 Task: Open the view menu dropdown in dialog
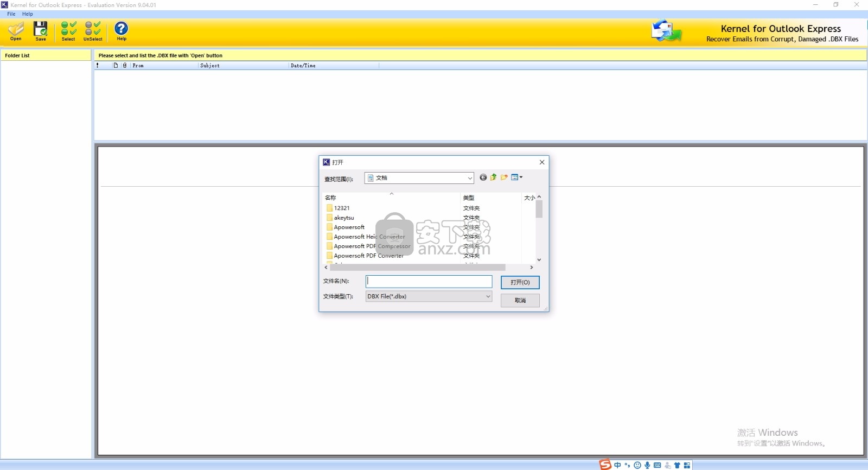point(517,177)
